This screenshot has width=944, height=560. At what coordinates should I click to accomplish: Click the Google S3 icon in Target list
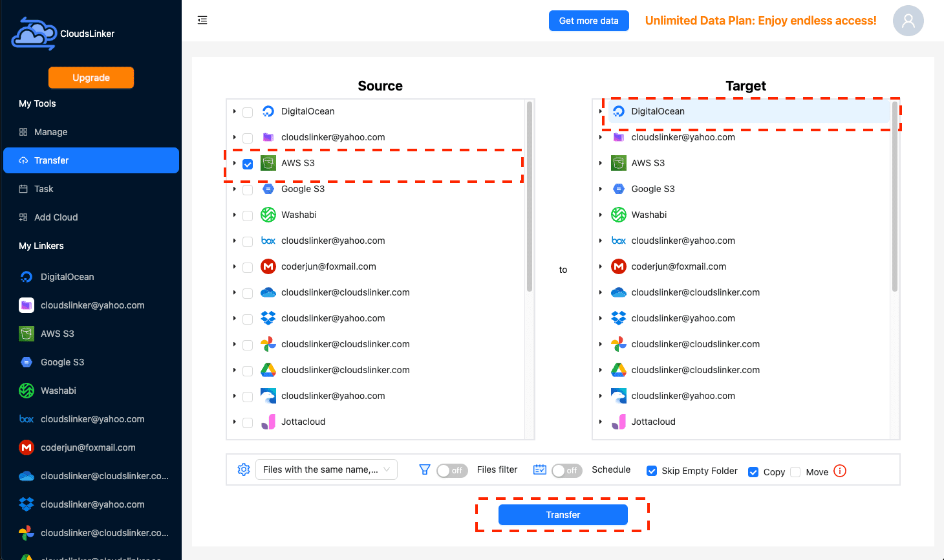[619, 189]
